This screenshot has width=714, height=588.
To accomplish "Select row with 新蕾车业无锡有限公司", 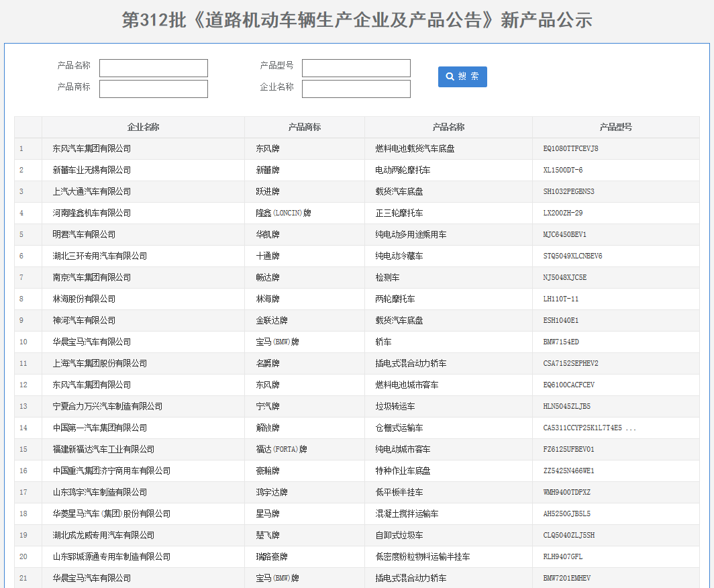I will point(92,170).
